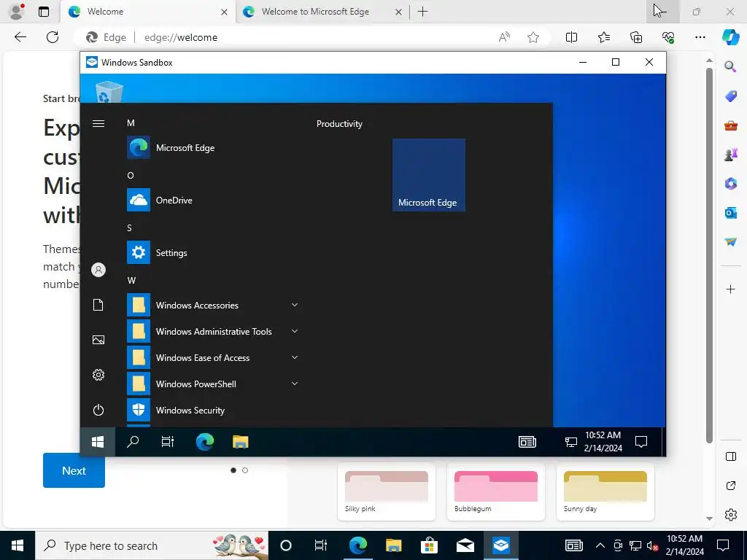Open Documents icon in Start rail
This screenshot has height=560, width=747.
tap(98, 305)
